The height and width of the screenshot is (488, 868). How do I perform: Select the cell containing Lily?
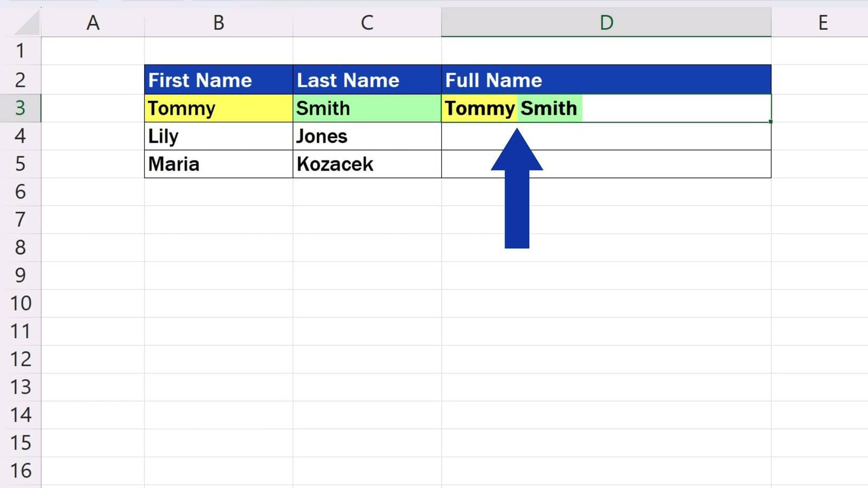click(218, 136)
